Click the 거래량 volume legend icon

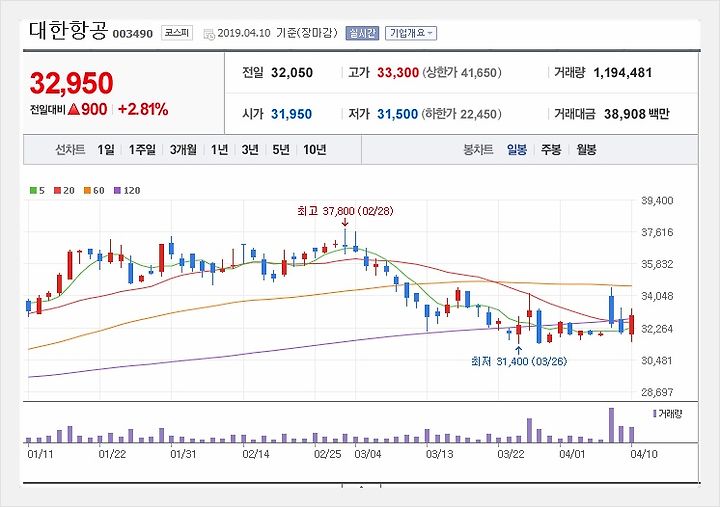coord(654,414)
